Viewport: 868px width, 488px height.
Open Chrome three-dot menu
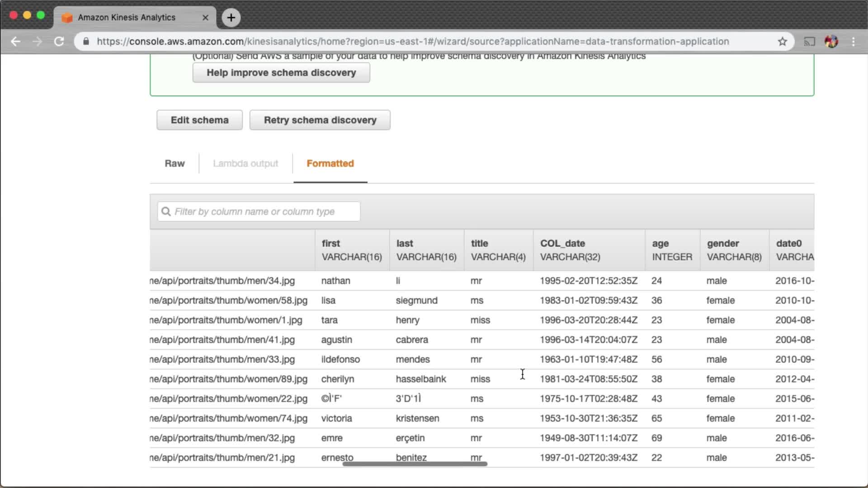pyautogui.click(x=853, y=42)
